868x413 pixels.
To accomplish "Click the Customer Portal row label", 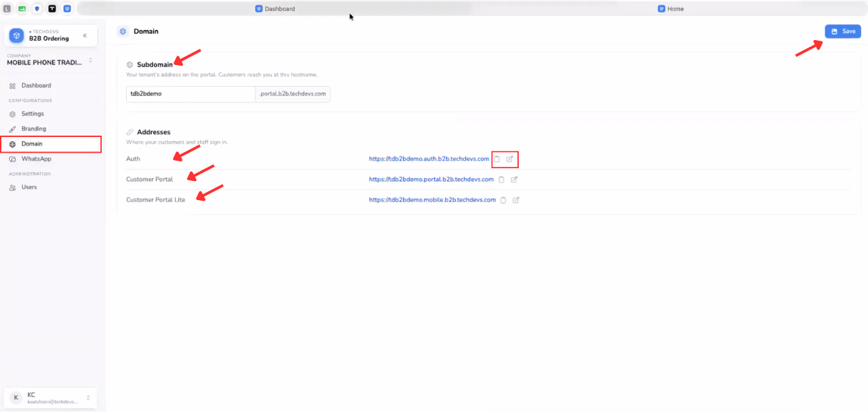I will coord(149,180).
